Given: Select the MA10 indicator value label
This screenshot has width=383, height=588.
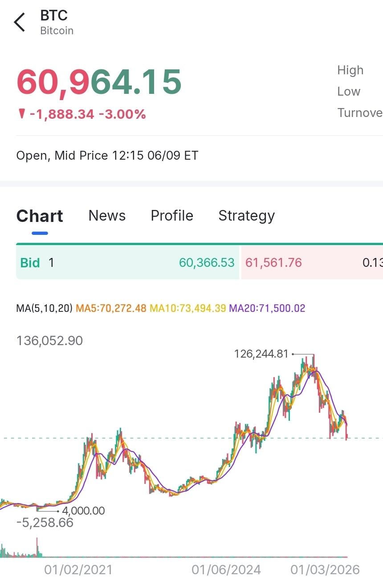Looking at the screenshot, I should (x=188, y=308).
